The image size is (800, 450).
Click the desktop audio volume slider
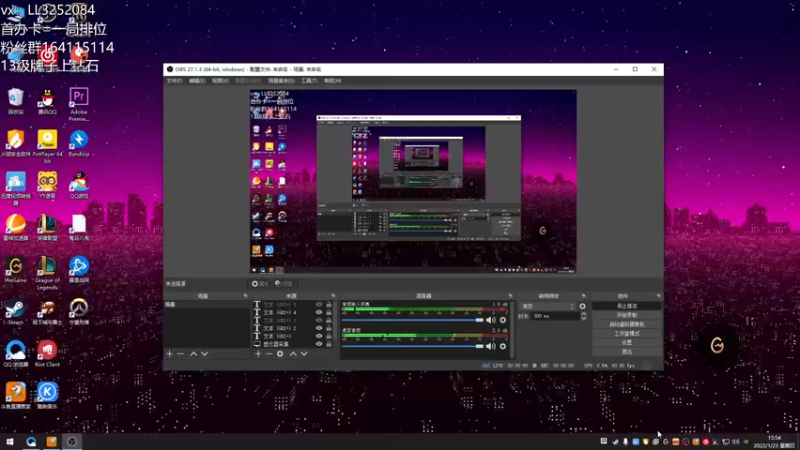click(412, 346)
